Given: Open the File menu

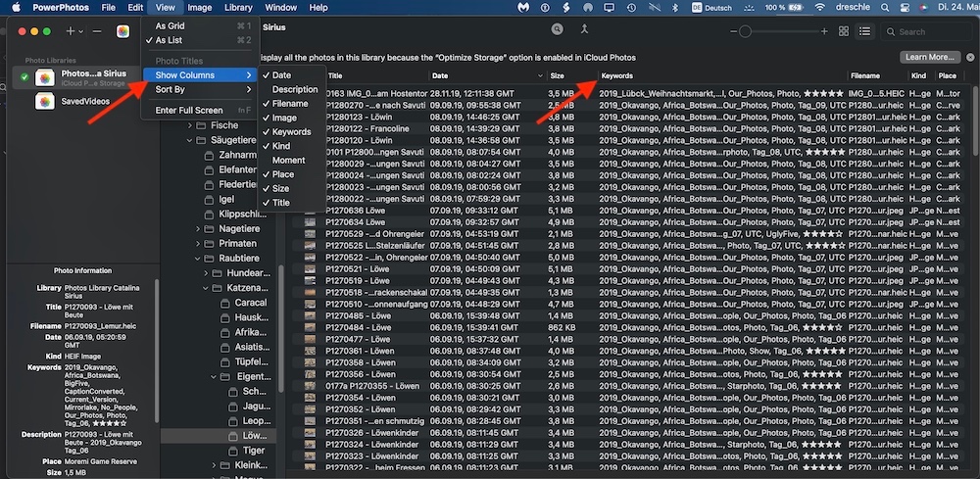Looking at the screenshot, I should (108, 8).
